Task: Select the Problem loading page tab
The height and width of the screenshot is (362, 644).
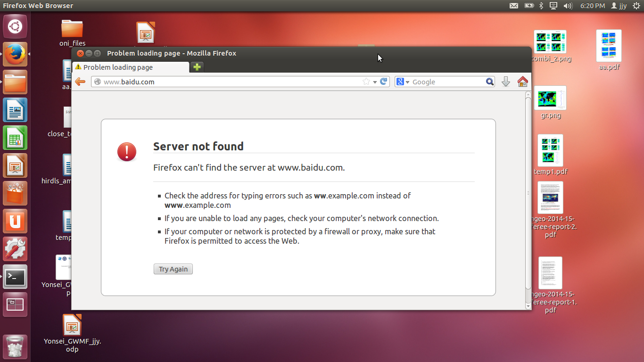Action: (x=131, y=67)
